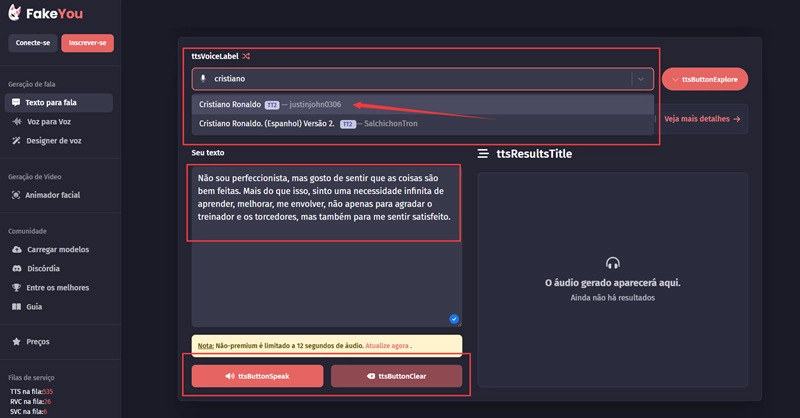
Task: Click the shuffle icon next to ttsVoiceLabel
Action: [246, 56]
